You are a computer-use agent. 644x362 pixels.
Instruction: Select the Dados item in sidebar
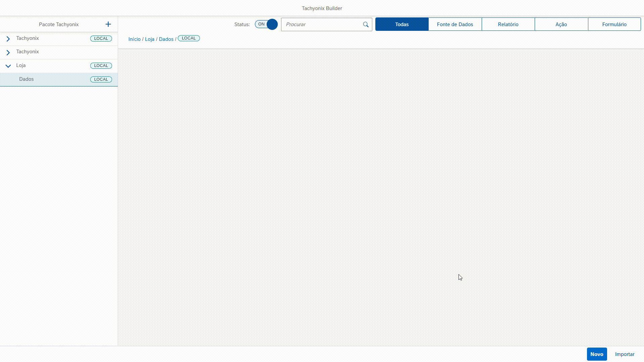click(26, 79)
